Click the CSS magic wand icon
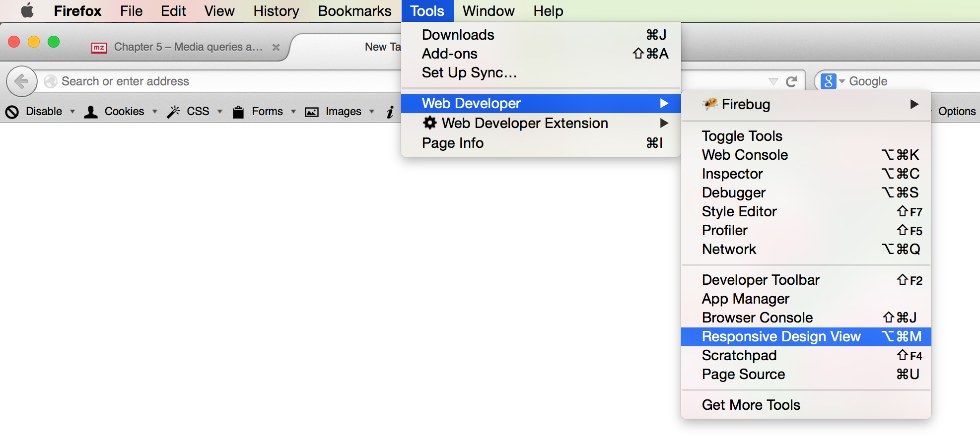 click(x=174, y=111)
